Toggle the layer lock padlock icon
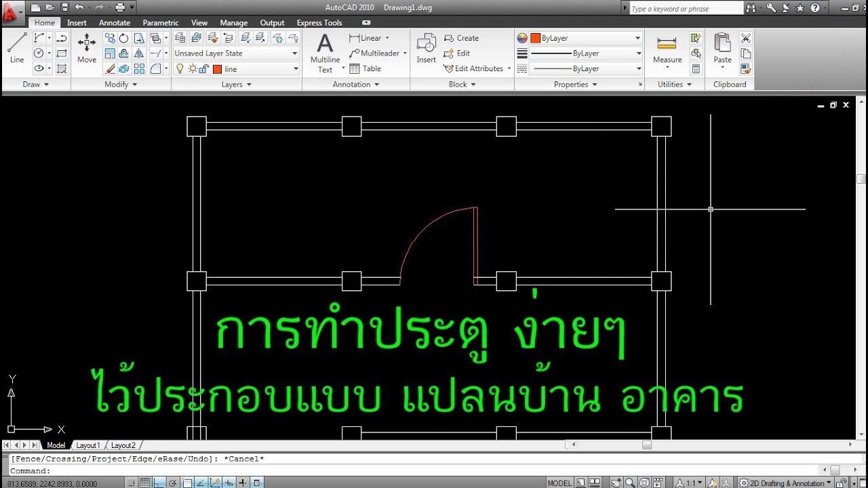Viewport: 868px width, 488px height. click(x=205, y=68)
